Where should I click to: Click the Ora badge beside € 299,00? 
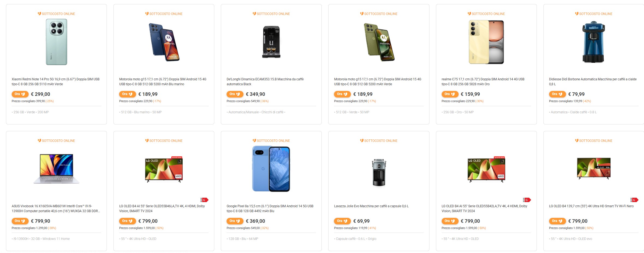[20, 94]
